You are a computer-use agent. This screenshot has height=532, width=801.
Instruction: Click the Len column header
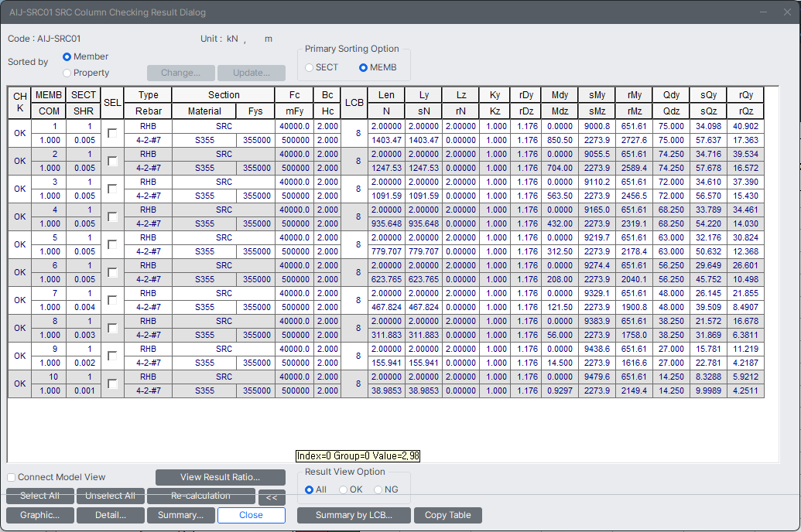point(386,95)
